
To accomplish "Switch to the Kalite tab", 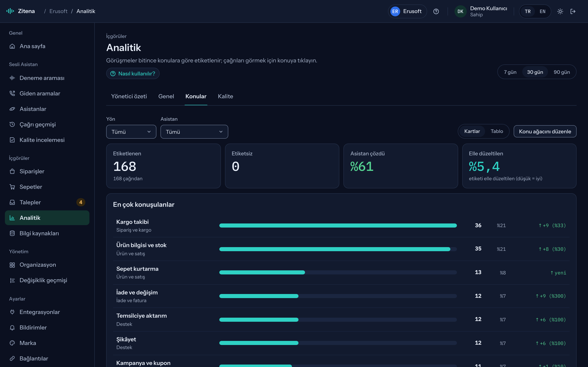I will point(225,96).
